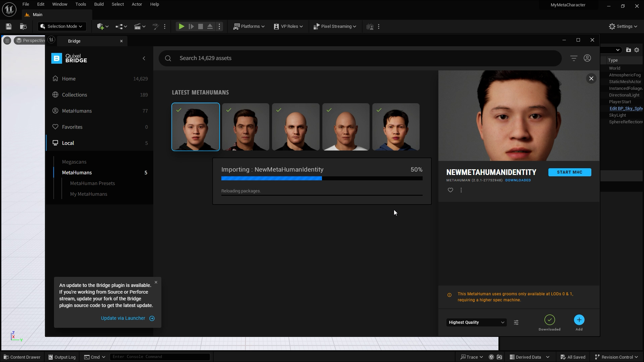
Task: Click the camera capture toggle in the status bar
Action: [x=499, y=357]
